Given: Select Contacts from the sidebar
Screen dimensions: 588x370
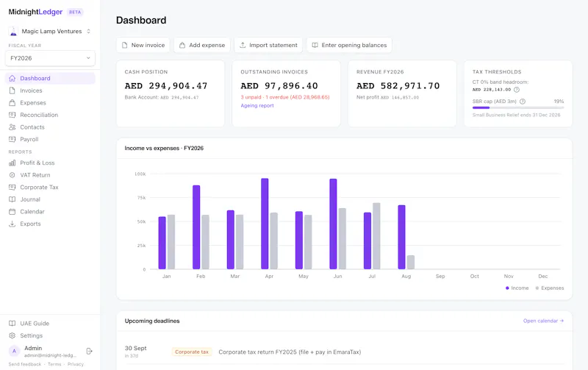Looking at the screenshot, I should [x=50, y=127].
